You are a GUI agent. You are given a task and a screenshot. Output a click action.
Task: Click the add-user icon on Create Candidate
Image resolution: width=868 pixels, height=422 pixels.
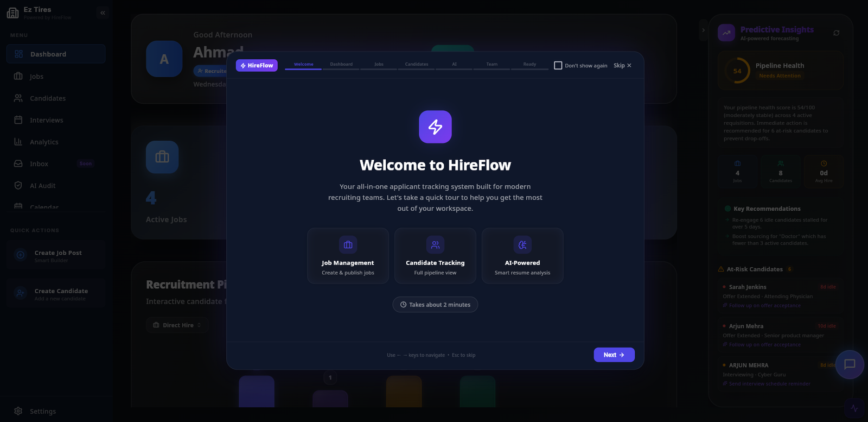(20, 293)
